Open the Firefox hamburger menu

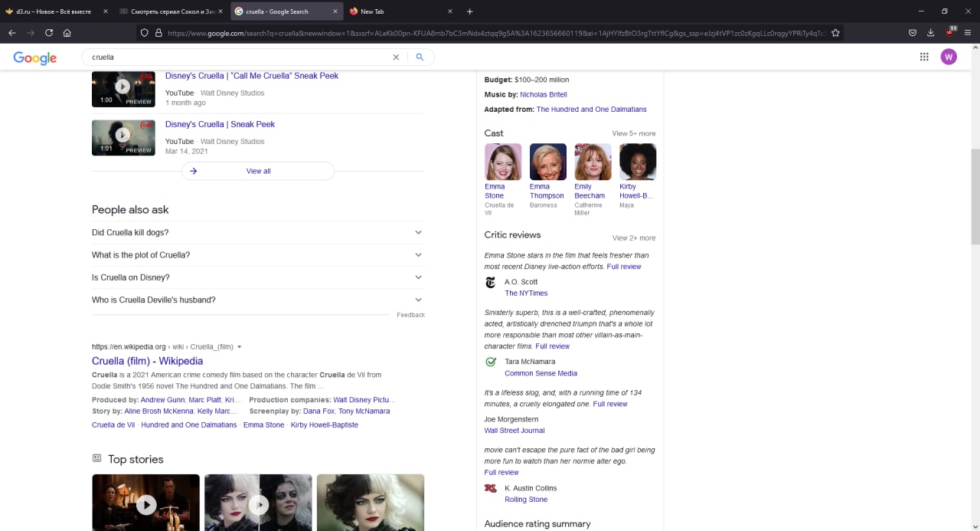pos(968,33)
